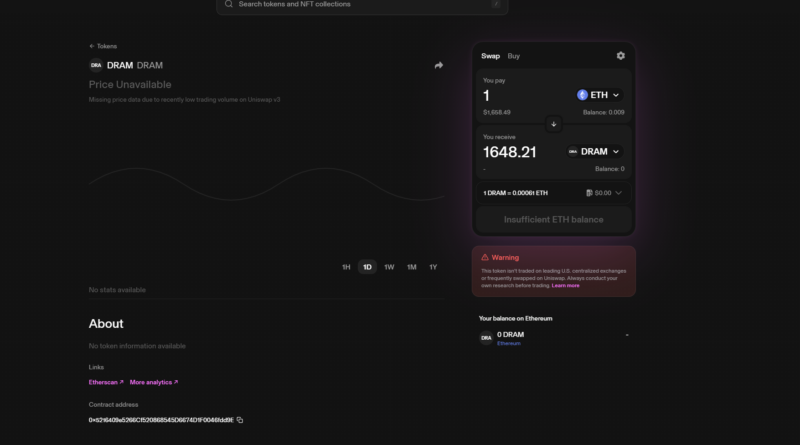The height and width of the screenshot is (445, 800).
Task: Click the DRAM token logo in header
Action: (96, 66)
